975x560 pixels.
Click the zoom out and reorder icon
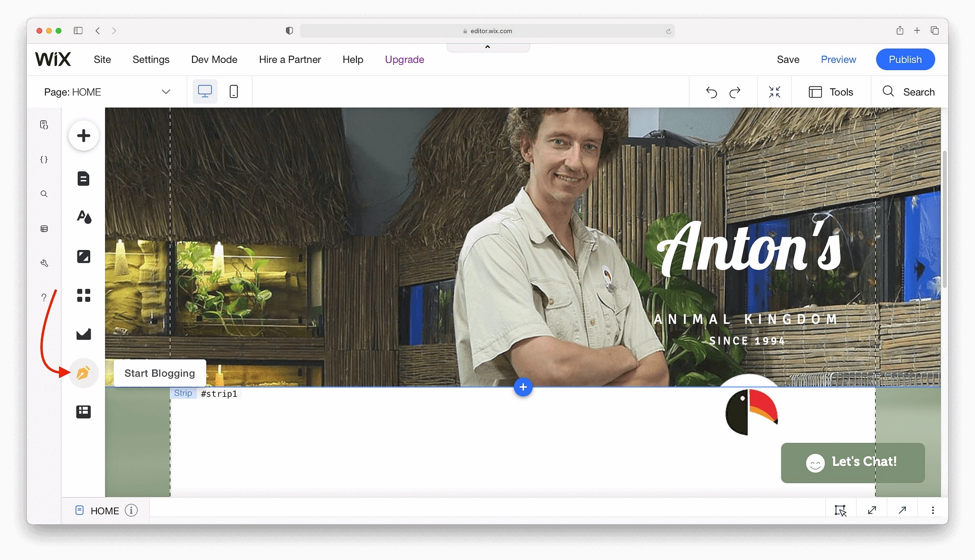pos(775,92)
